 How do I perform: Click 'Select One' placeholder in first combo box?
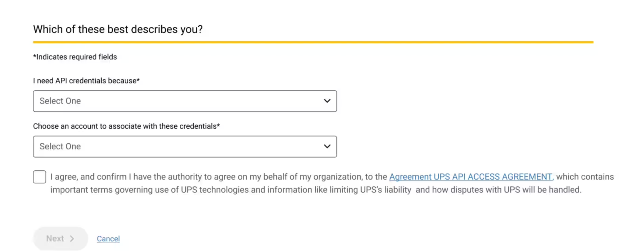[60, 101]
